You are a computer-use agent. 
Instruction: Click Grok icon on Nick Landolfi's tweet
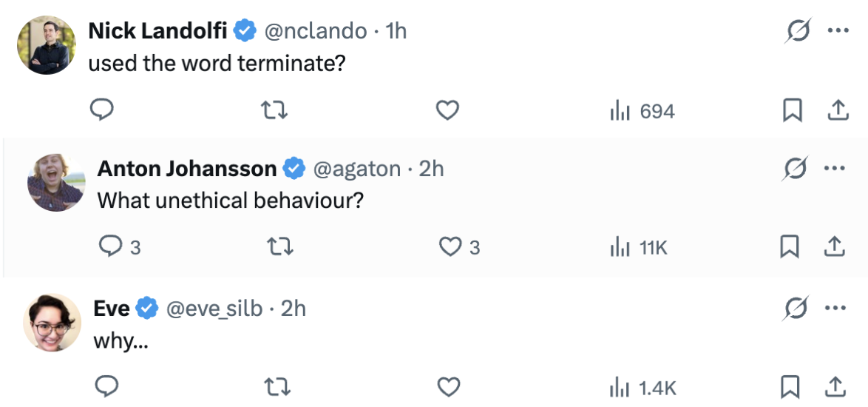(798, 30)
